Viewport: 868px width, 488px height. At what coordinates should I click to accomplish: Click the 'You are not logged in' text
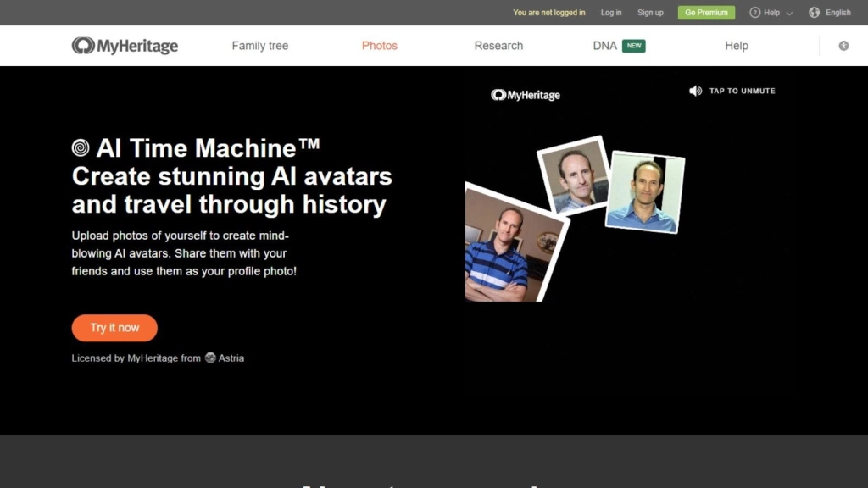(x=548, y=13)
